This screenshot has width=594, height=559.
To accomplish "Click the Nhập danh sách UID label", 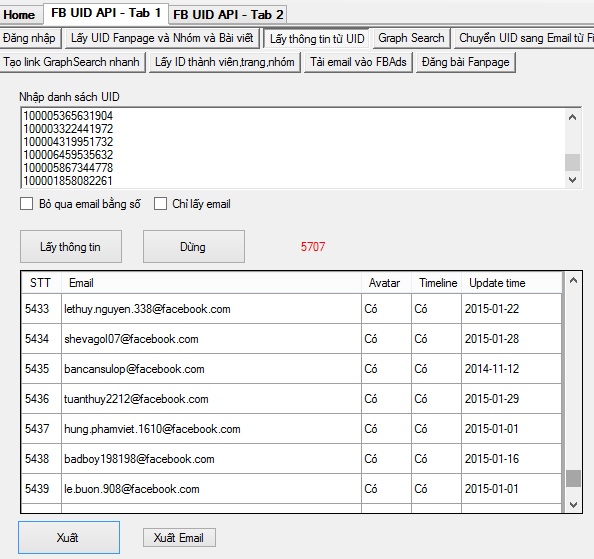I will (69, 97).
